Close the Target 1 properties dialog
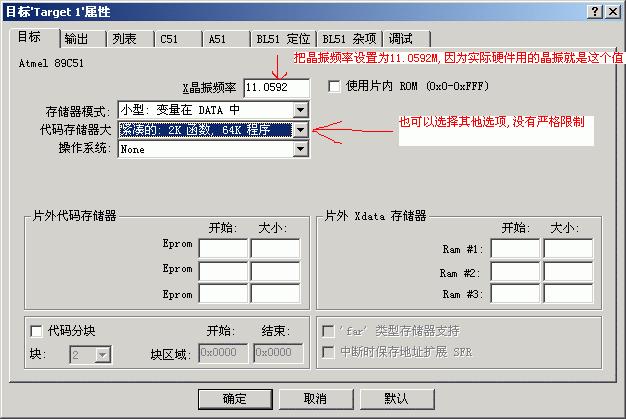Viewport: 626px width, 419px height. click(612, 11)
